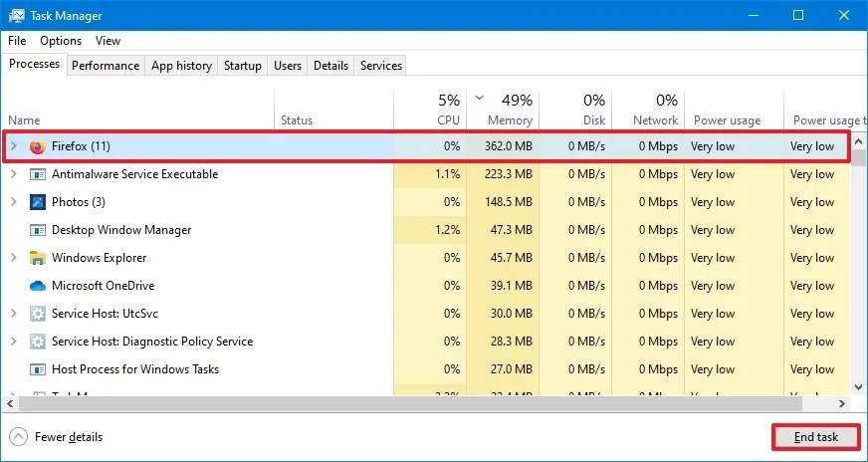Click the Microsoft OneDrive cloud icon
The height and width of the screenshot is (462, 868).
pyautogui.click(x=38, y=286)
